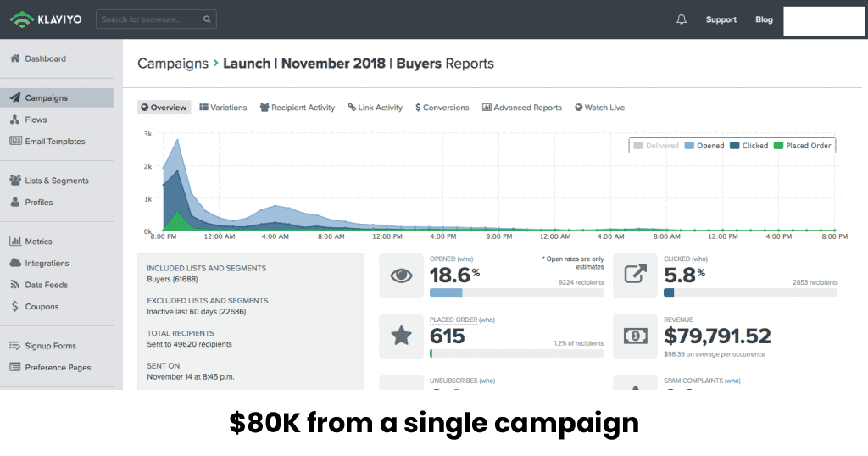Click the Metrics bar chart icon

tap(15, 241)
